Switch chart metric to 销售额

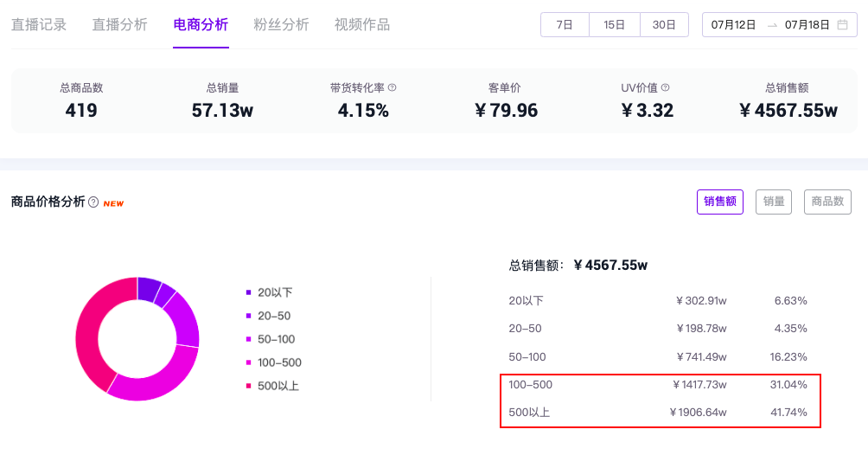(x=719, y=202)
